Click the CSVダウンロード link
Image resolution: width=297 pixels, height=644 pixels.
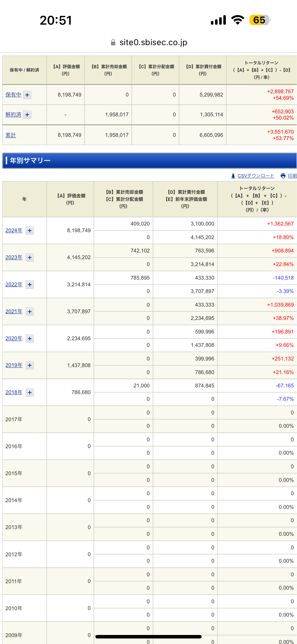pyautogui.click(x=256, y=176)
